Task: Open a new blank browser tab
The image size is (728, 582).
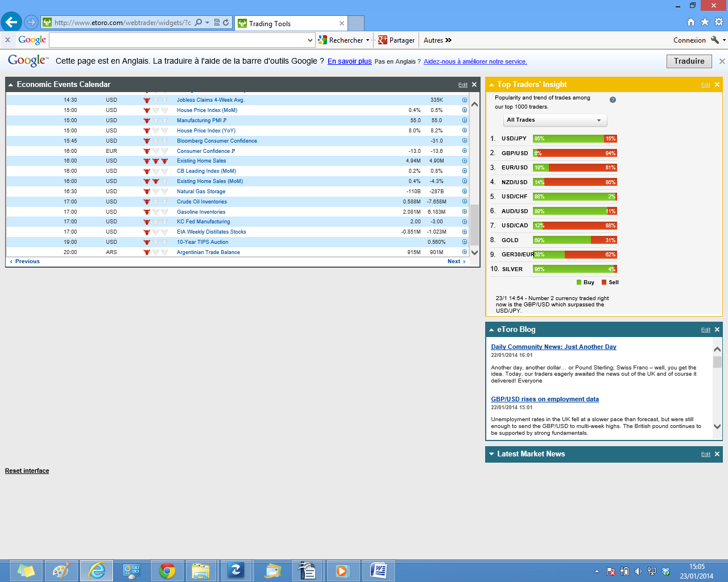Action: [x=356, y=23]
